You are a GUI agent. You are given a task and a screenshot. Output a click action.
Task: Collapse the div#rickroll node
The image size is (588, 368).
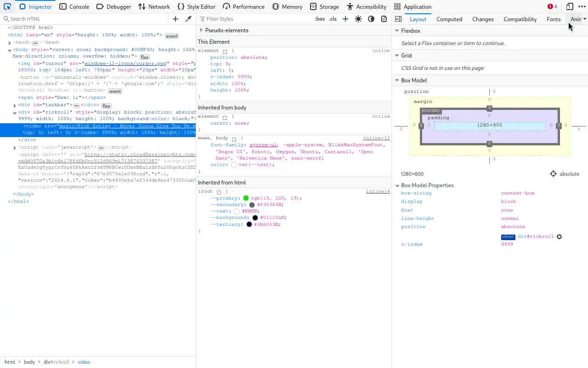tap(15, 113)
